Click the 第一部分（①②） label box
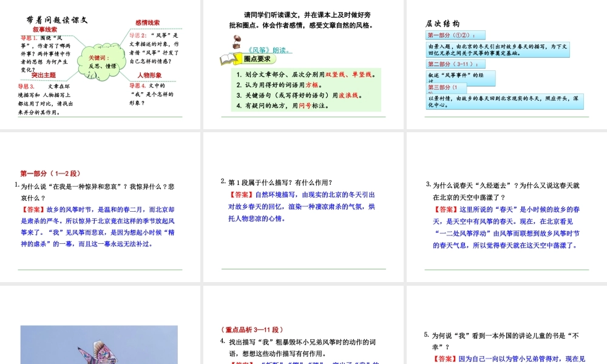The image size is (607, 364). click(x=455, y=35)
